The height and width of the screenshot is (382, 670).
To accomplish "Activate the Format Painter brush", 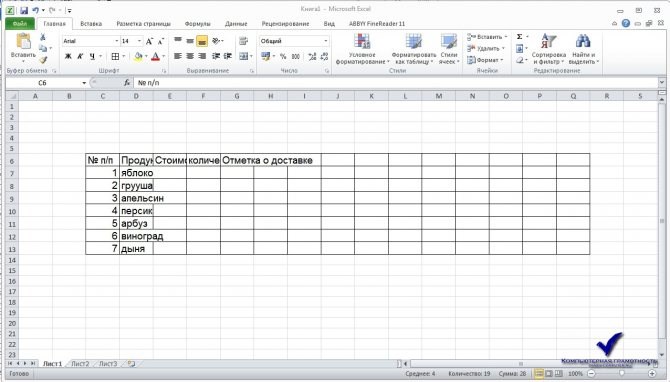I will [x=43, y=60].
